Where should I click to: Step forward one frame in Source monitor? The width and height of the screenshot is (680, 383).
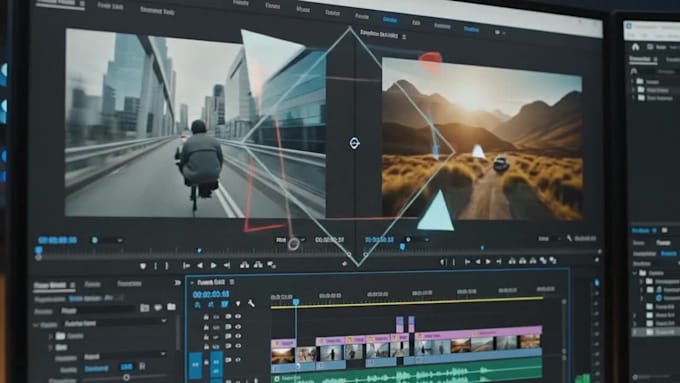click(x=227, y=265)
